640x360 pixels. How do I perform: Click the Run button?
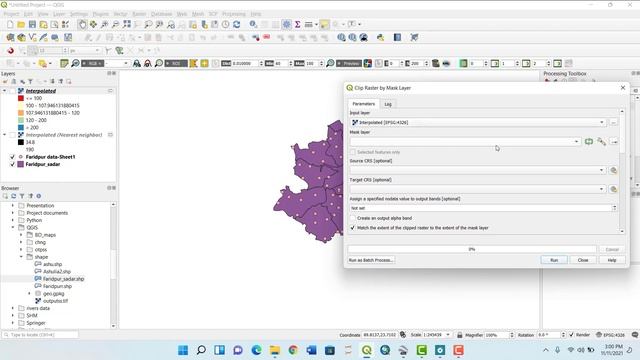(x=554, y=260)
